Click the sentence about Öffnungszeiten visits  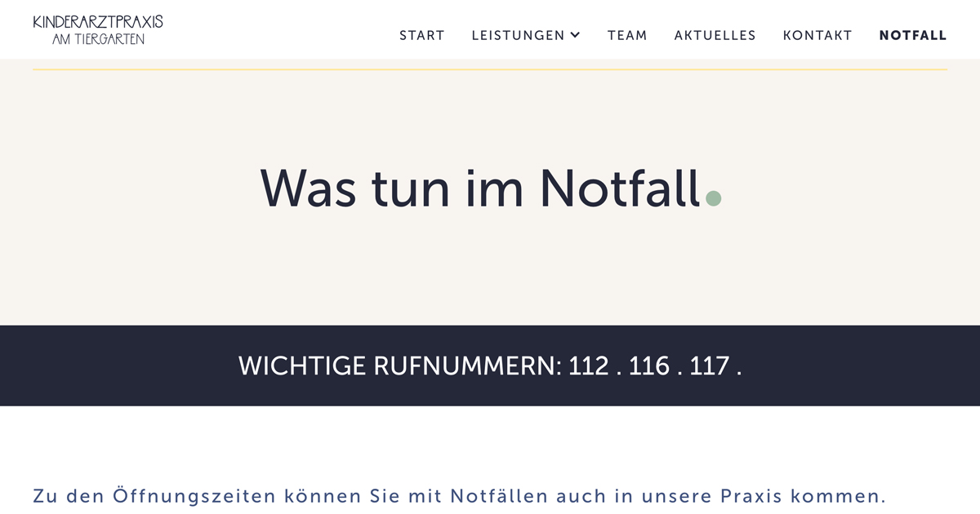click(457, 494)
